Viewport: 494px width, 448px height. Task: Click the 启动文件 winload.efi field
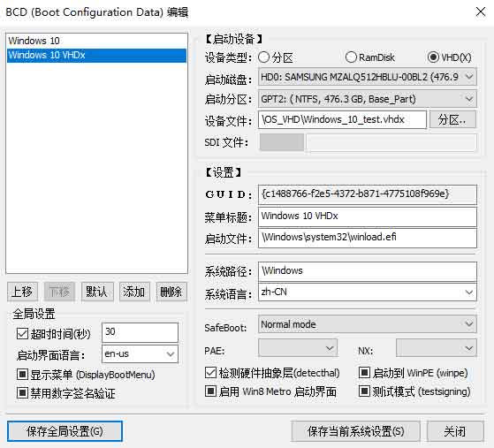(x=368, y=238)
